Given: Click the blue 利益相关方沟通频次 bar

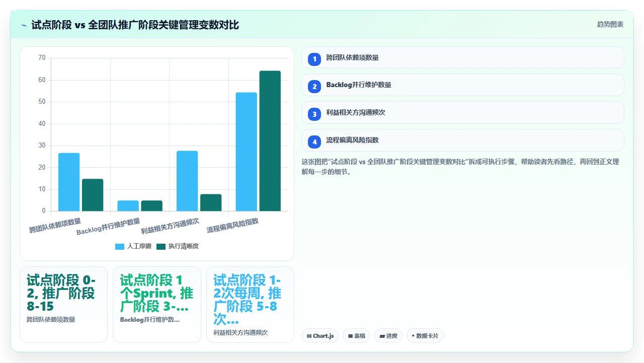Looking at the screenshot, I should pyautogui.click(x=187, y=181).
